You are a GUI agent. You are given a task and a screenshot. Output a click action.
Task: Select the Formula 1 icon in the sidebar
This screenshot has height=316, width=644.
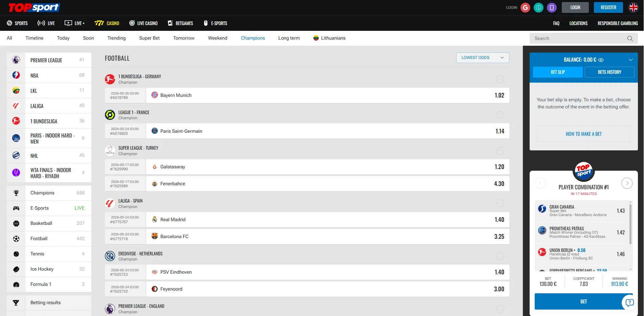point(16,284)
